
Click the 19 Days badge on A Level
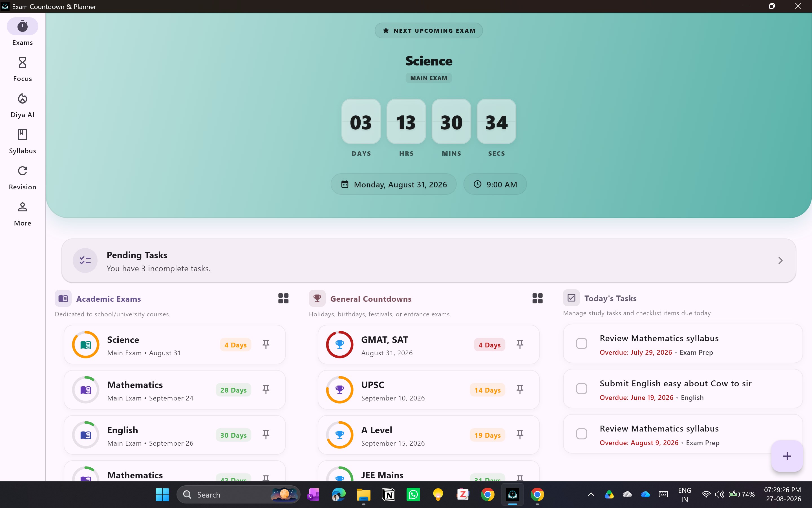487,435
